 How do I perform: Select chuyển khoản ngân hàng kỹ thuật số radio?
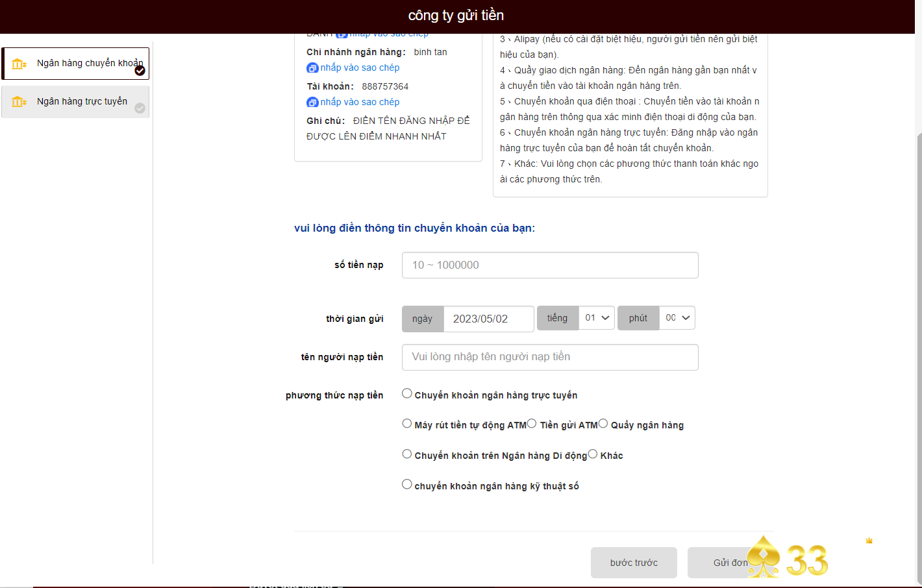click(407, 484)
